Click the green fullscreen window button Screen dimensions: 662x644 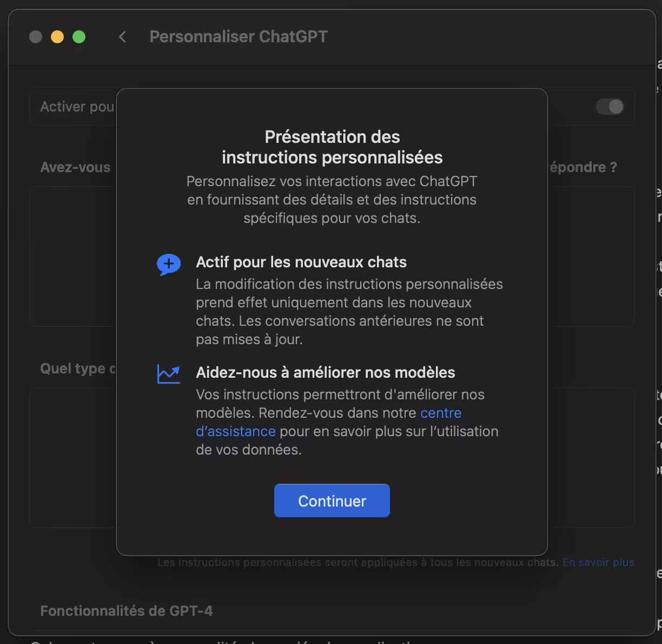79,37
